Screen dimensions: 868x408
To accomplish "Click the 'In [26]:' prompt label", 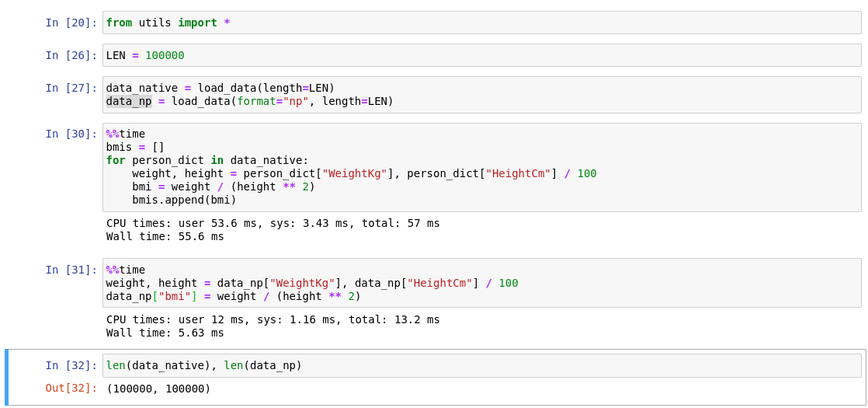I will 71,55.
